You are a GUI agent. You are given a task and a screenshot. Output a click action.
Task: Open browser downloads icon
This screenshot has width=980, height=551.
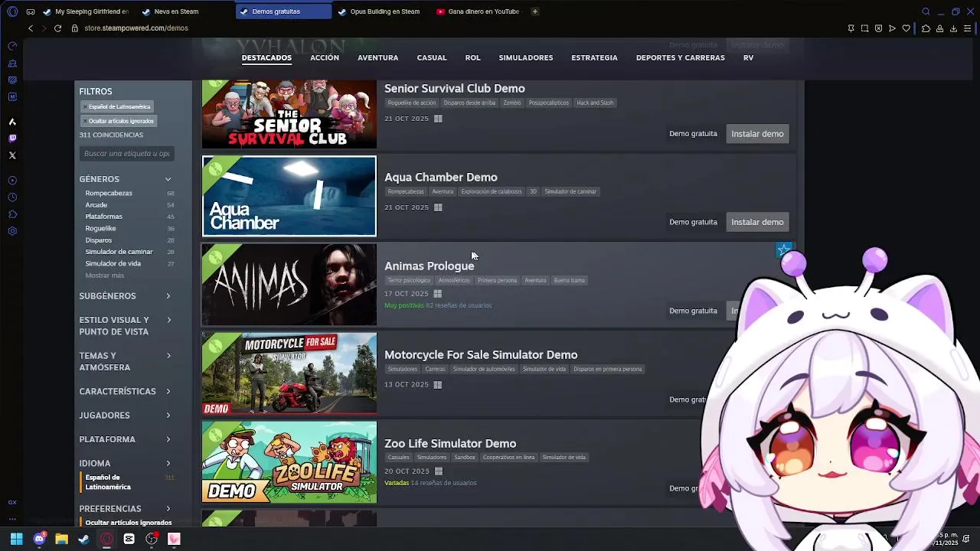click(x=953, y=28)
